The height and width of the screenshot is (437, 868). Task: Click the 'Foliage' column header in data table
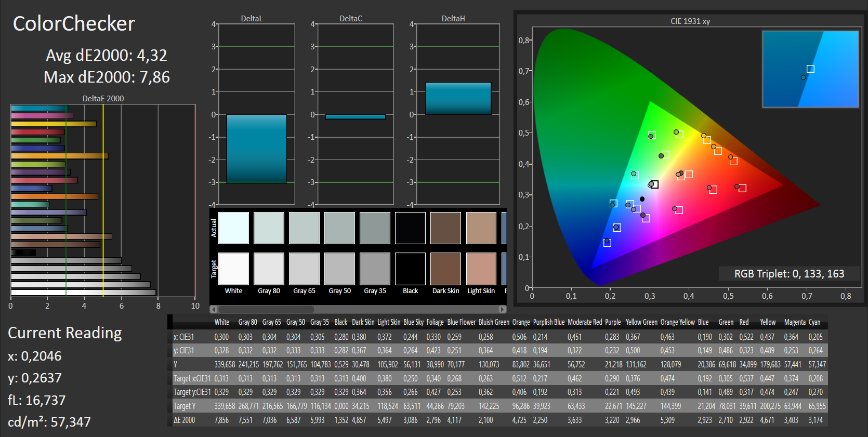coord(435,322)
